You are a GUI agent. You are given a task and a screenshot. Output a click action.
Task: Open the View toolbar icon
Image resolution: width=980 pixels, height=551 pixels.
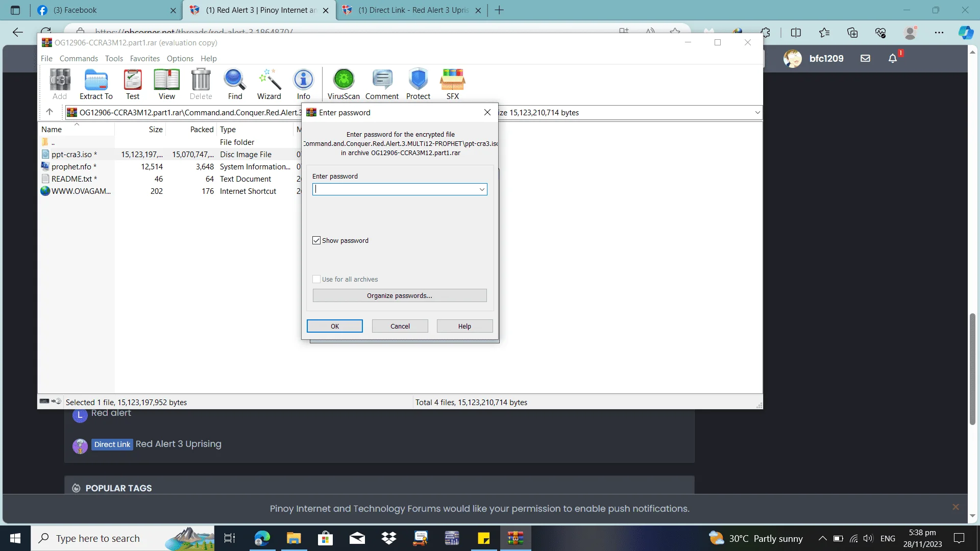point(166,84)
